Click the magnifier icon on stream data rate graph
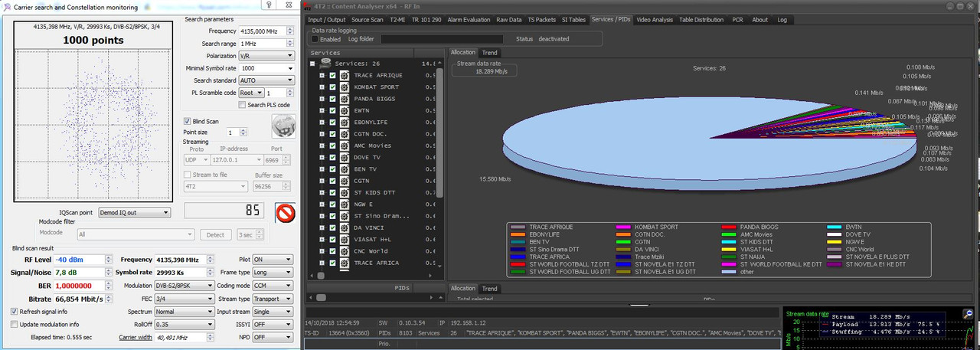The width and height of the screenshot is (980, 350). click(969, 313)
